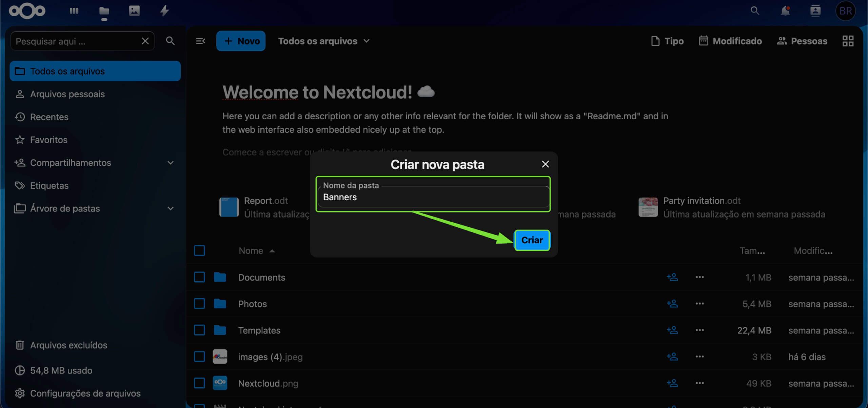The image size is (868, 408).
Task: Click the Nextcloud.png thumbnail
Action: coord(220,383)
